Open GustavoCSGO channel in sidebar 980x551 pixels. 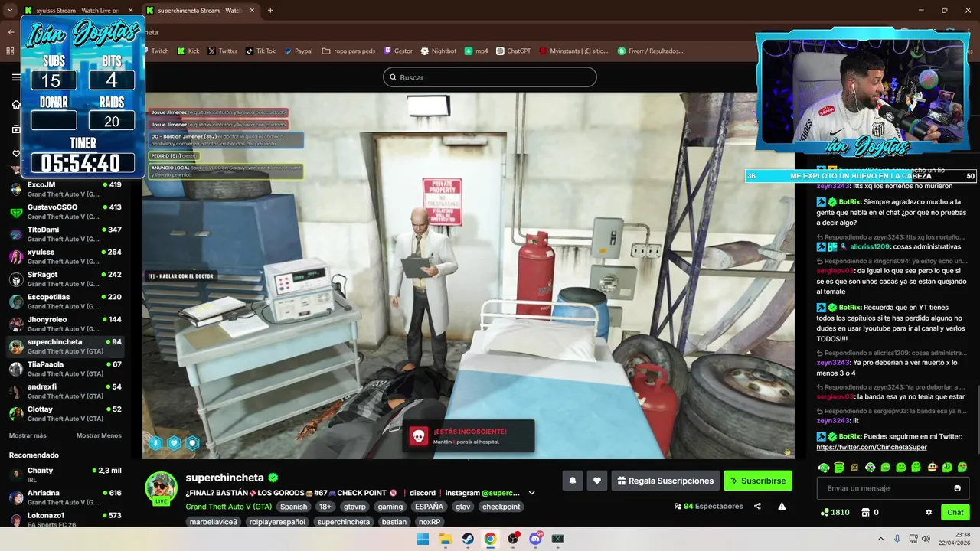(67, 212)
